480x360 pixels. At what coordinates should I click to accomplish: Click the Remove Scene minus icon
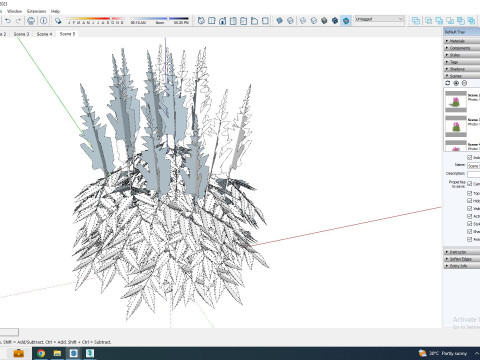click(464, 83)
